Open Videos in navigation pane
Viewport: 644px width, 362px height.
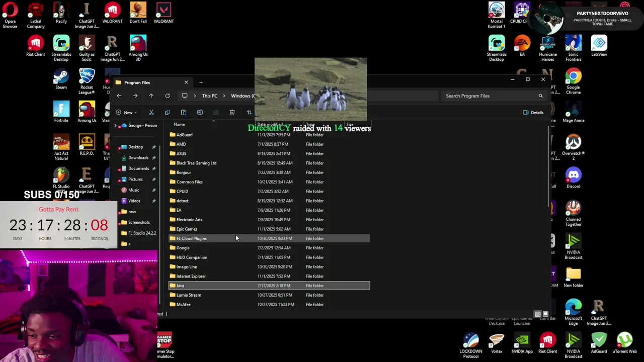[x=134, y=201]
